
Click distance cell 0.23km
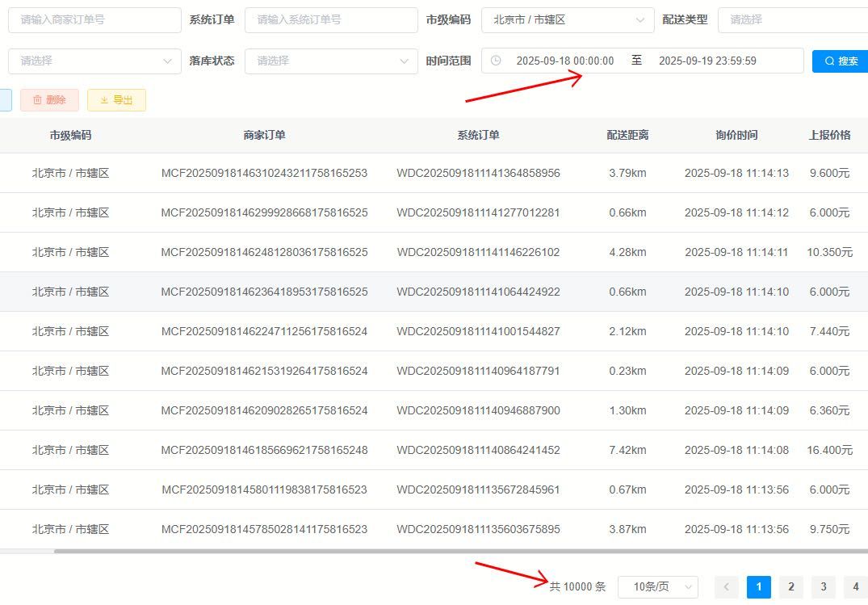coord(627,372)
